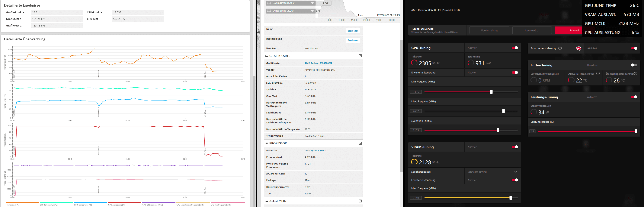This screenshot has width=644, height=207.
Task: Click the Benutzer name KaerMorhen
Action: [311, 48]
